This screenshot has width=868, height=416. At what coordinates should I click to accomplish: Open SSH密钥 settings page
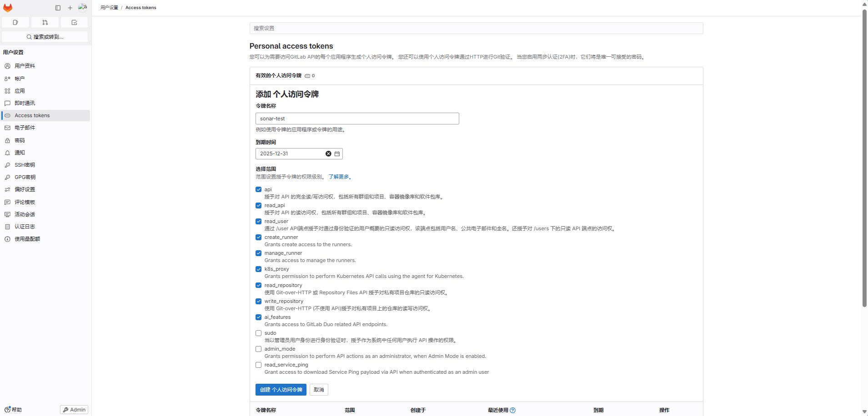[45, 165]
